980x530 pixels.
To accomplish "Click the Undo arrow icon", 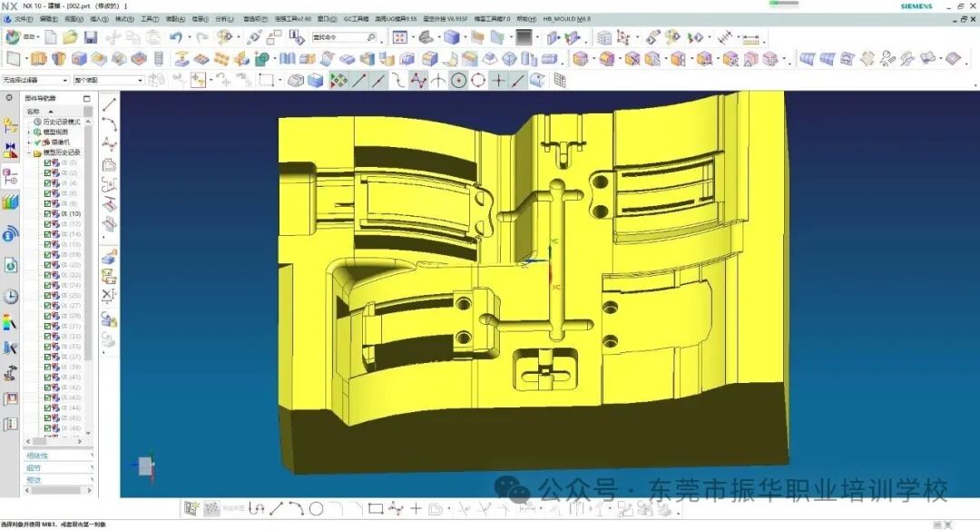I will point(176,38).
